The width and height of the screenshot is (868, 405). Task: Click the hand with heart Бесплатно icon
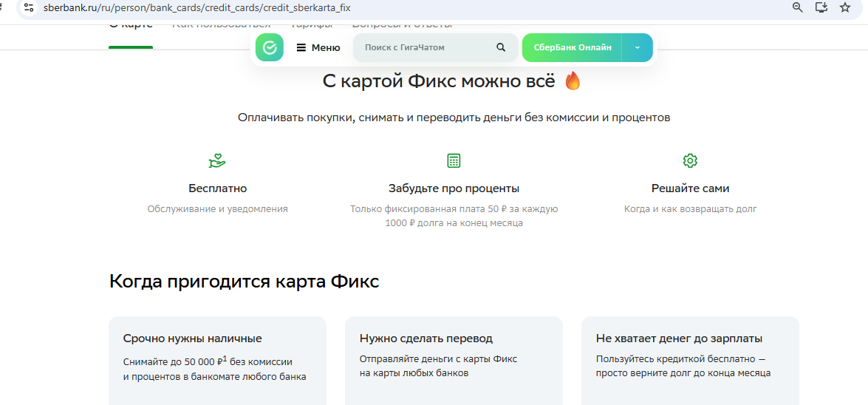(217, 160)
